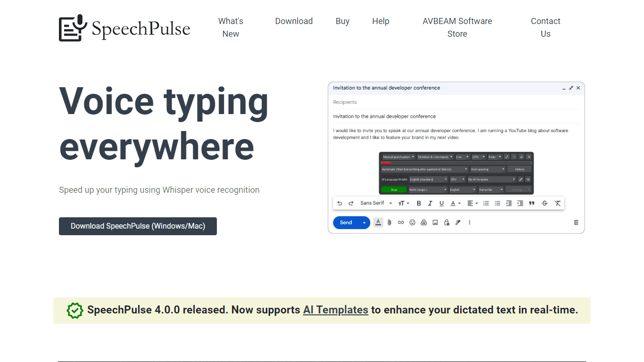Click the red audio level bar
The width and height of the screenshot is (644, 362).
[x=386, y=163]
